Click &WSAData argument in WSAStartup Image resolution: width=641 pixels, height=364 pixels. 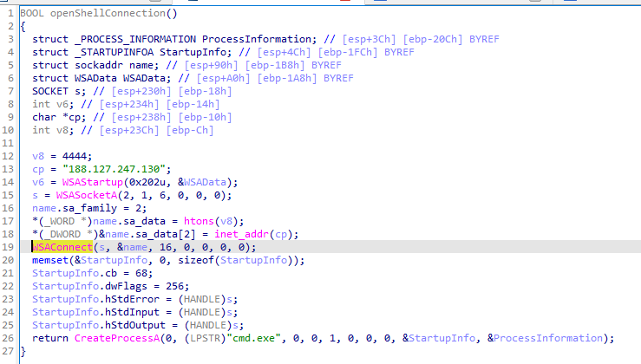point(202,182)
